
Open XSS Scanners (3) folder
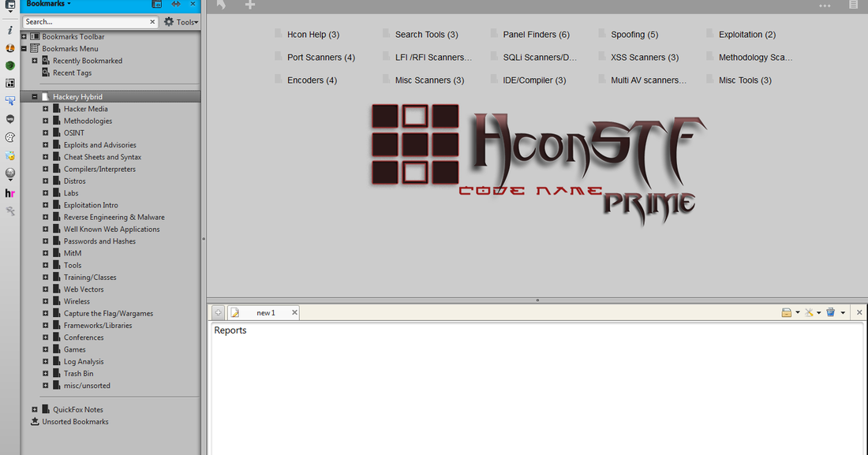[639, 58]
